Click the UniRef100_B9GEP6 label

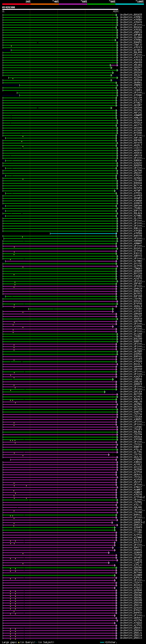coord(131,165)
